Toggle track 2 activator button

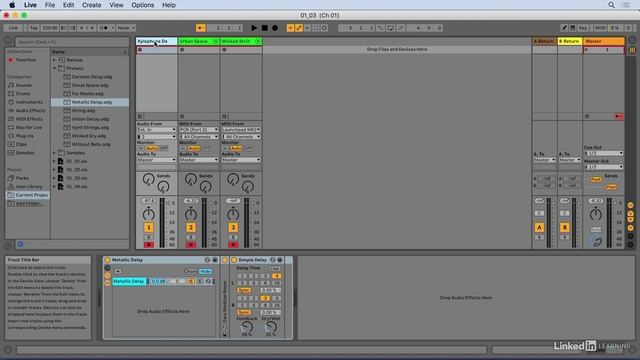191,227
